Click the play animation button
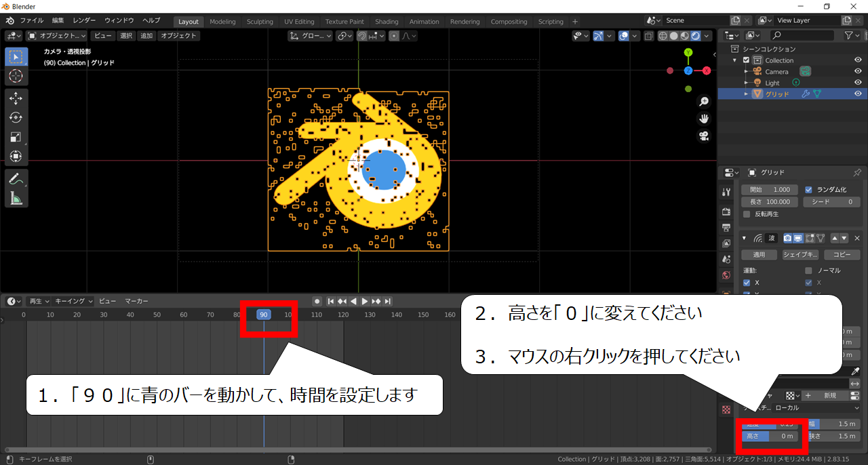The image size is (868, 465). tap(365, 301)
